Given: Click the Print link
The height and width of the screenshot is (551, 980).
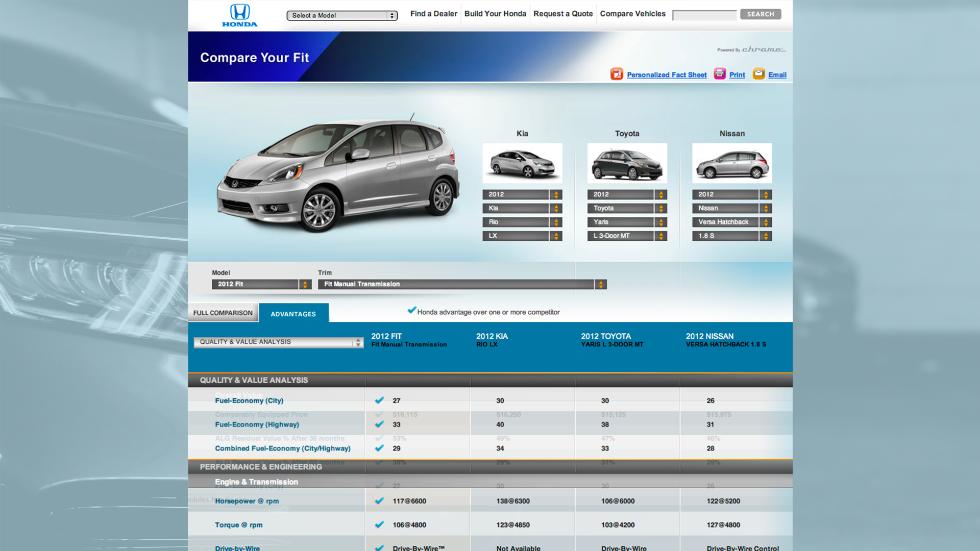Looking at the screenshot, I should click(737, 74).
